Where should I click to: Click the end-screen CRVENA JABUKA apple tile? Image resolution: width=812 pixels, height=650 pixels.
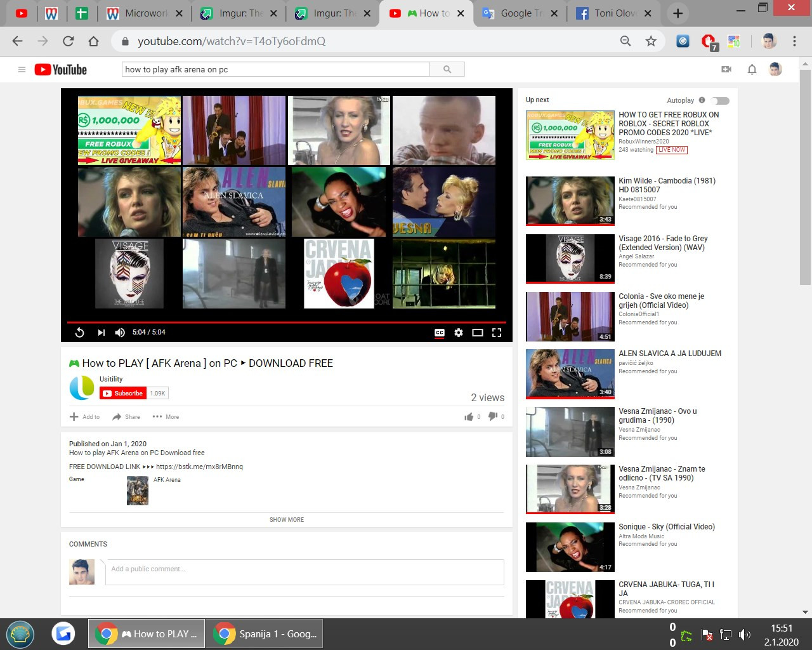[x=339, y=273]
